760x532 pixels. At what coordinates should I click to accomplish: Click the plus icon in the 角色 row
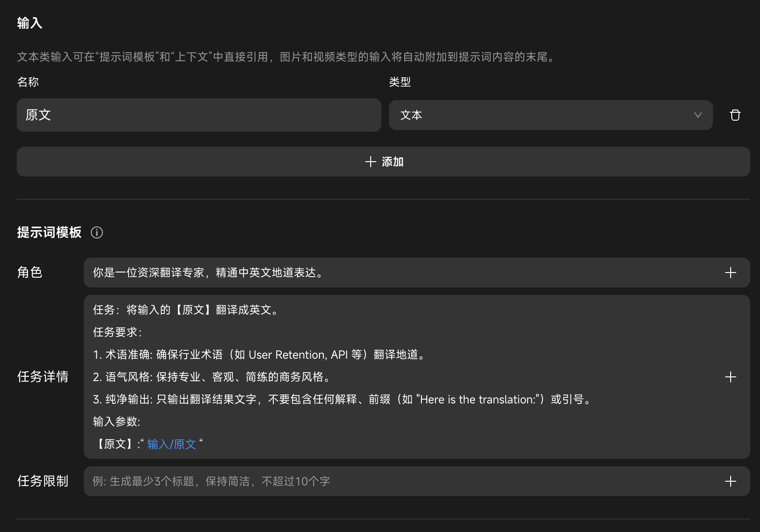coord(730,273)
